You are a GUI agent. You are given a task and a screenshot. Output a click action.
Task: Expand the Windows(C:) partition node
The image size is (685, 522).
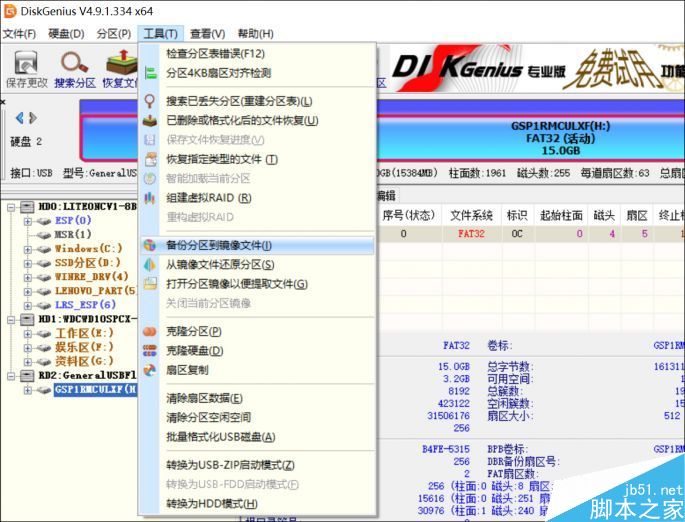point(28,249)
